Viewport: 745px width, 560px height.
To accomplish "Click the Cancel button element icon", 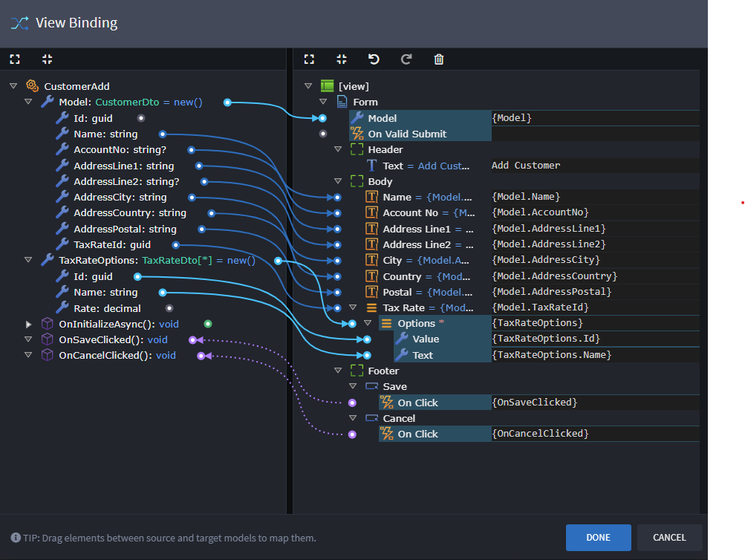I will tap(371, 418).
